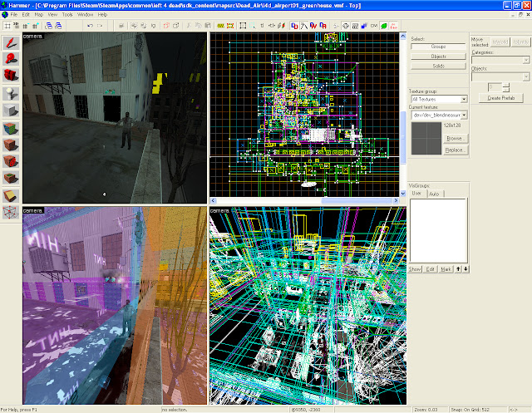Decrease the prefab stepper value
This screenshot has width=532, height=413.
(506, 90)
